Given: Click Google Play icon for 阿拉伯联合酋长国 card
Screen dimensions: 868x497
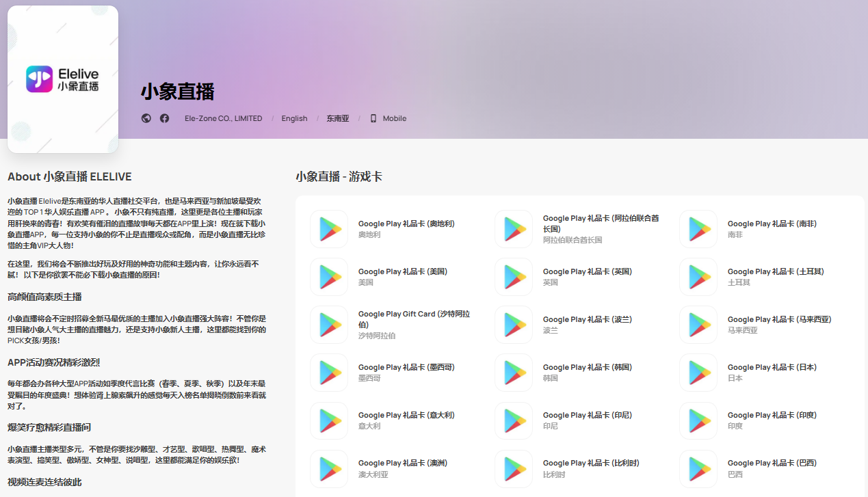Looking at the screenshot, I should (x=514, y=229).
